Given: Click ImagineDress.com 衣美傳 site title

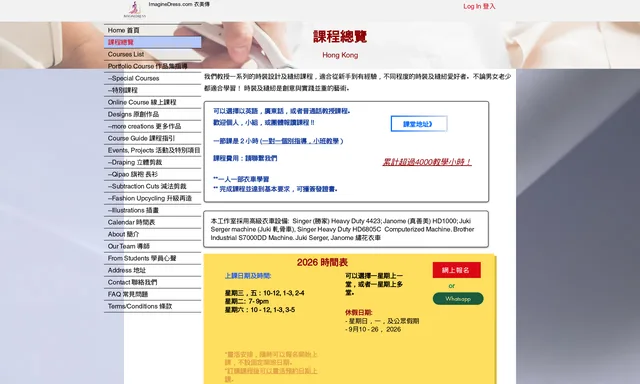Looking at the screenshot, I should tap(179, 4).
